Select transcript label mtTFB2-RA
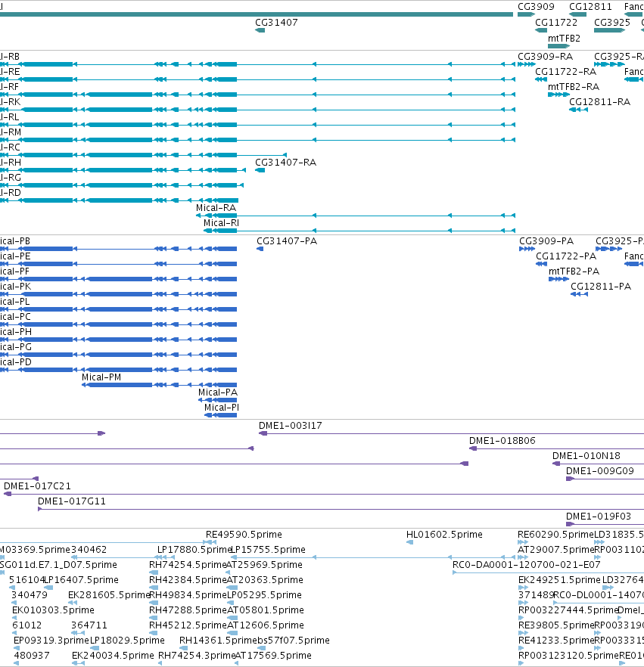 click(574, 87)
